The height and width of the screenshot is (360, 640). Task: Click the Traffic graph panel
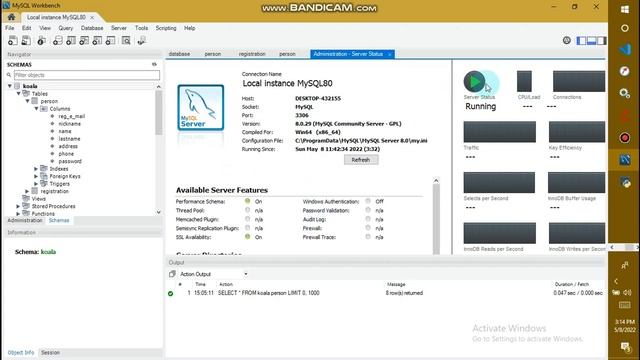pyautogui.click(x=500, y=131)
